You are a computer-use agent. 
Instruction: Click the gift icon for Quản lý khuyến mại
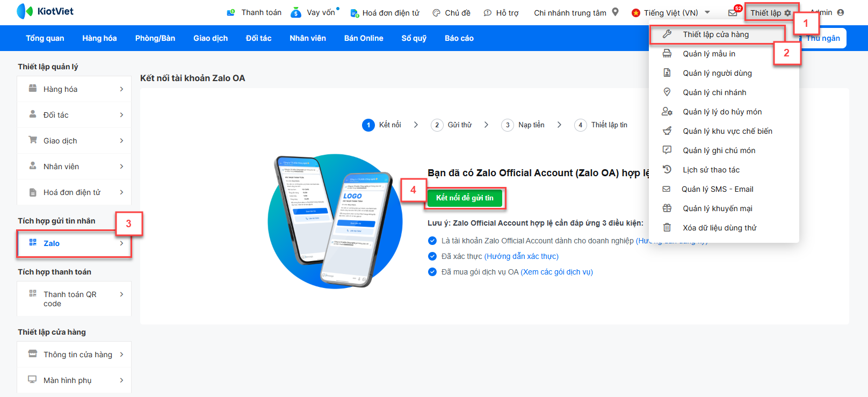pos(667,208)
